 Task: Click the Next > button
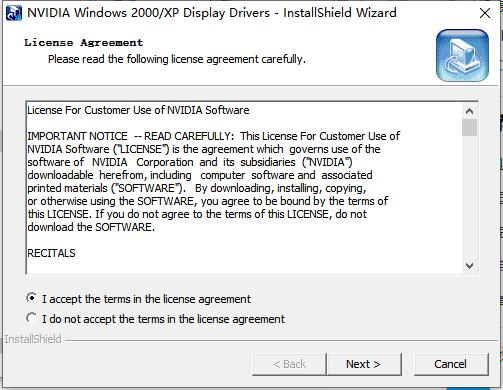(x=364, y=364)
